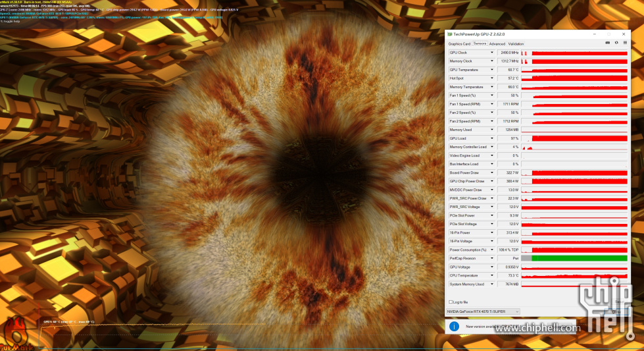The image size is (644, 351).
Task: Click the Power Consumption value 109.4 % TDP
Action: point(508,250)
